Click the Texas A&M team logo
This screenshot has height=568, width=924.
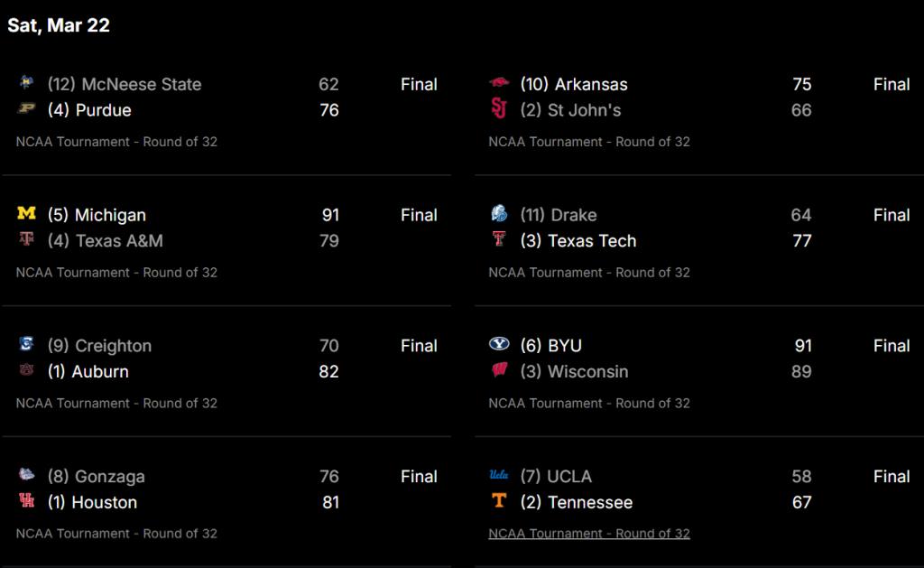pos(26,240)
